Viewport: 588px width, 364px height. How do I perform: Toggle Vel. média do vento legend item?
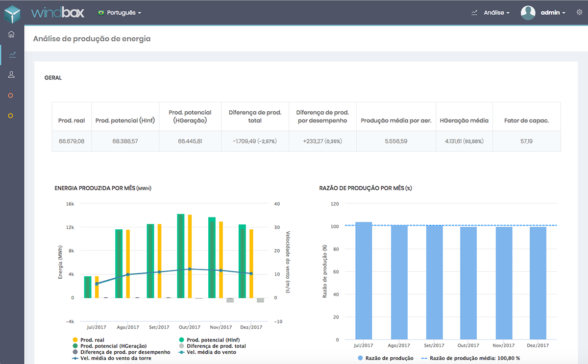click(x=211, y=352)
